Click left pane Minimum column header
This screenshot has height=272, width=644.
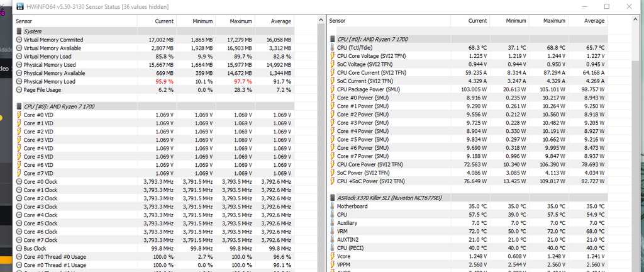pos(196,21)
